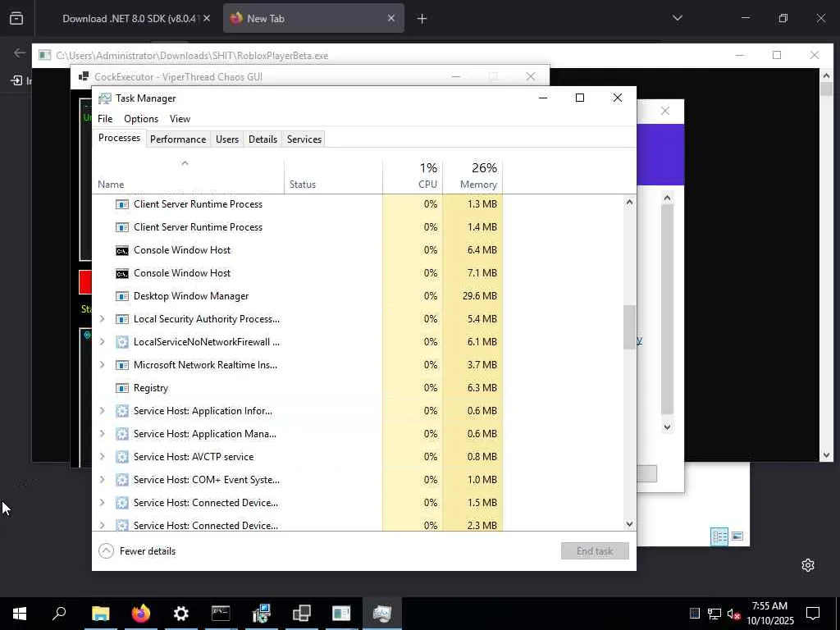Switch to the Performance tab
The image size is (840, 630).
point(178,139)
